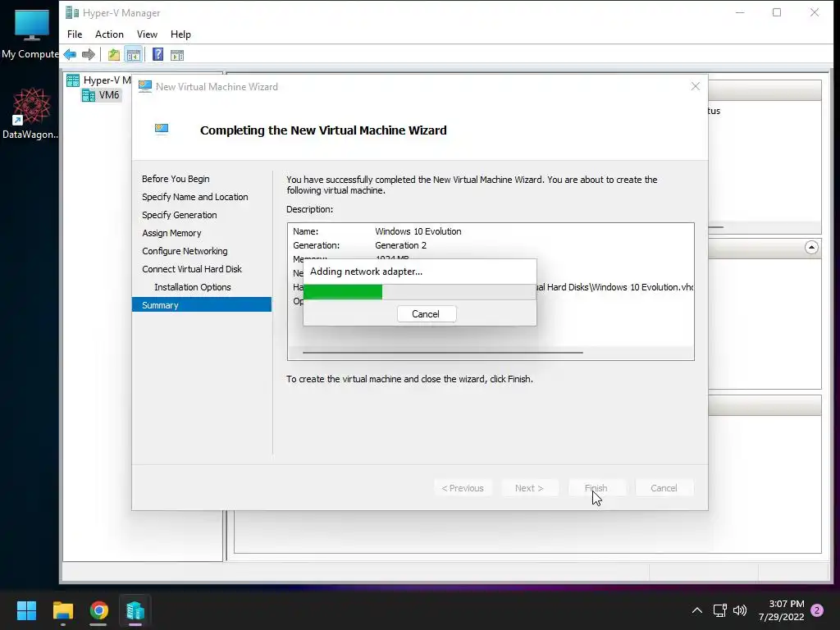Collapse the pane with the round chevron

pyautogui.click(x=811, y=248)
